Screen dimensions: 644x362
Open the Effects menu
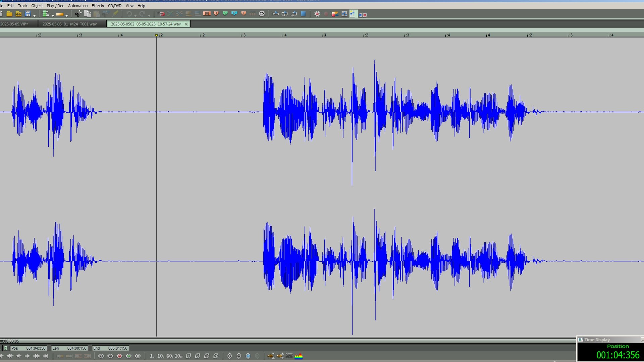tap(97, 6)
